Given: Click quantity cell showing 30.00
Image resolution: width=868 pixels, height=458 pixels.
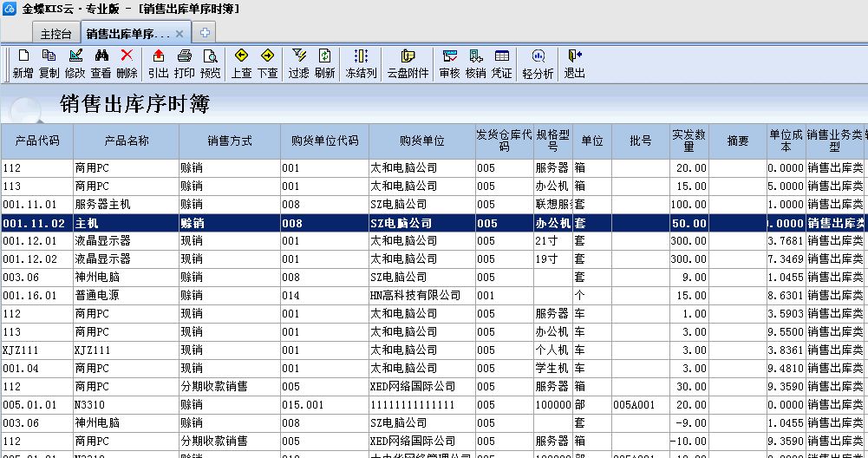Looking at the screenshot, I should (x=689, y=387).
